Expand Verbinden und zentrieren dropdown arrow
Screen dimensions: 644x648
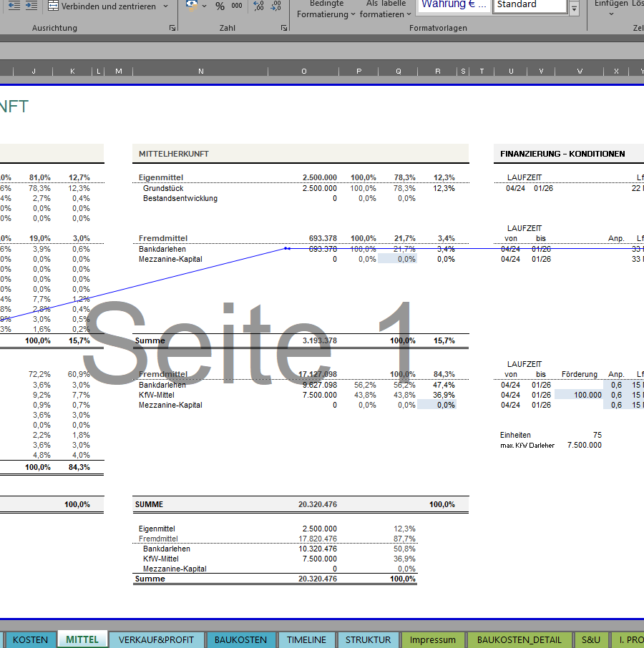(x=166, y=6)
